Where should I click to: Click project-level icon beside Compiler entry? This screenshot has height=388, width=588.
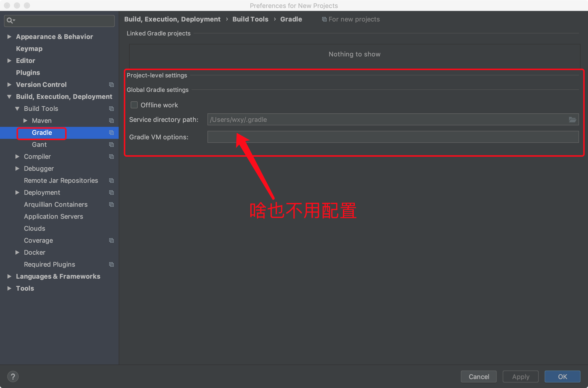pos(111,157)
